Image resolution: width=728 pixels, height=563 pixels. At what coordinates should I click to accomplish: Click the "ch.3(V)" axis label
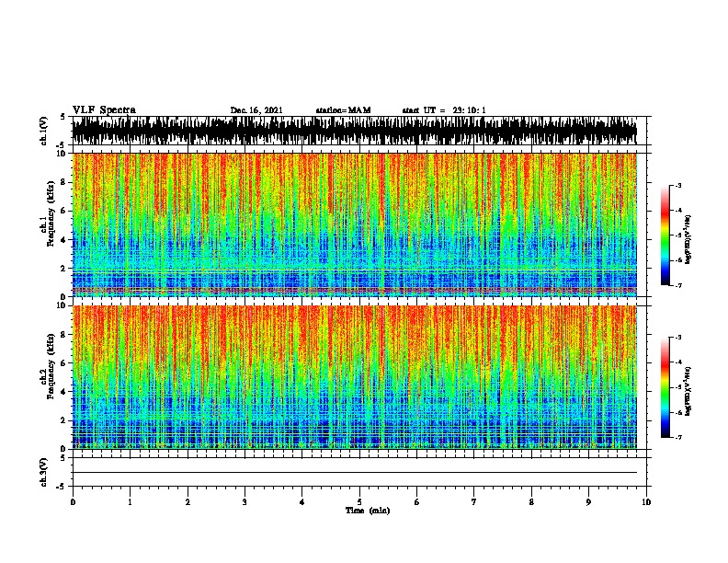44,472
